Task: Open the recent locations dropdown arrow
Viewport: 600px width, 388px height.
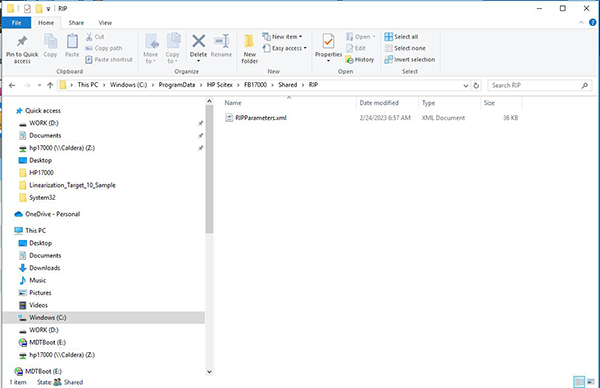Action: [39, 85]
